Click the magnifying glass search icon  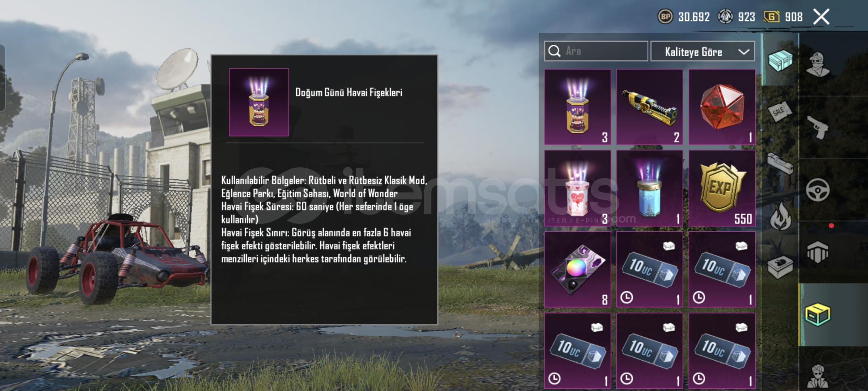tap(555, 51)
